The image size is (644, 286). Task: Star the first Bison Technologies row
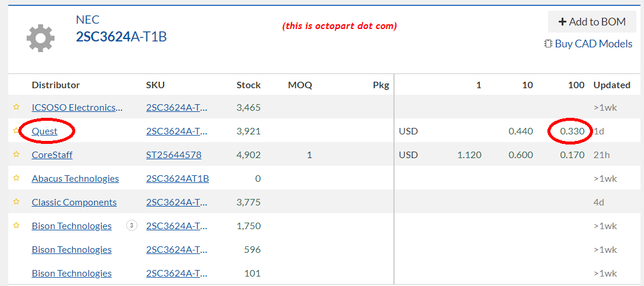coord(17,225)
